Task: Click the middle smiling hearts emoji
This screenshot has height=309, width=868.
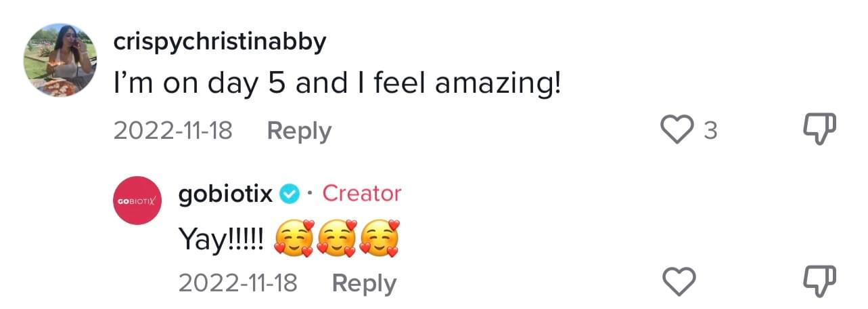Action: 336,239
